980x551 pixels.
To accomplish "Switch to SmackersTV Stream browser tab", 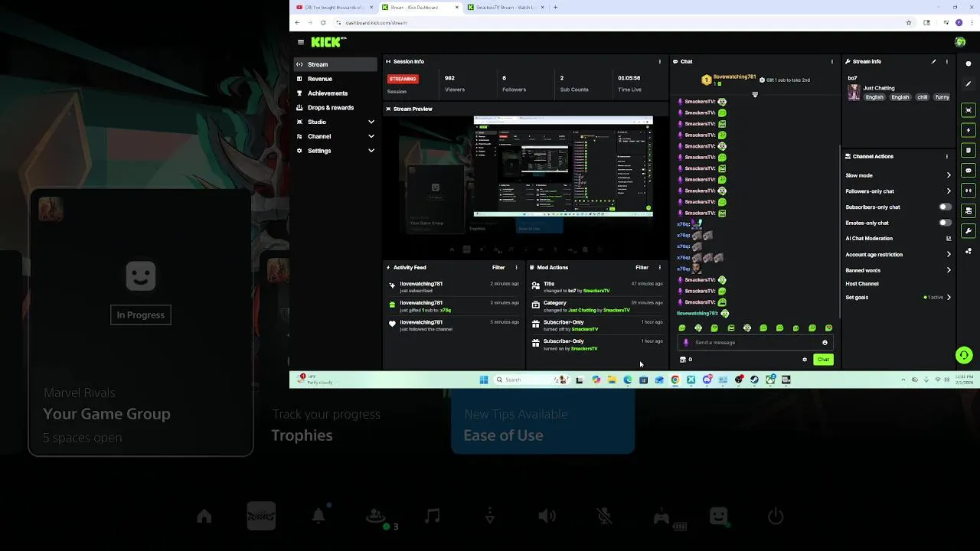I will coord(505,7).
